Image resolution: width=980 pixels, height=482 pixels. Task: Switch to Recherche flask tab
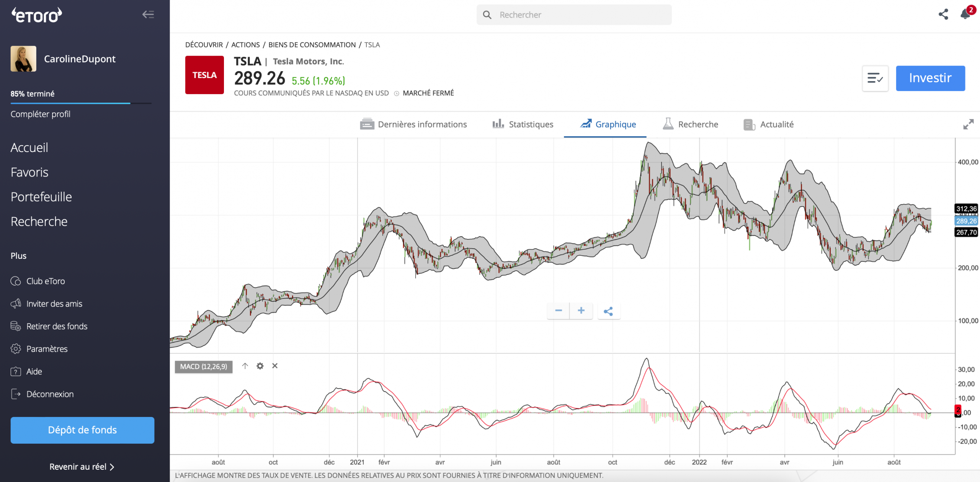[x=690, y=124]
